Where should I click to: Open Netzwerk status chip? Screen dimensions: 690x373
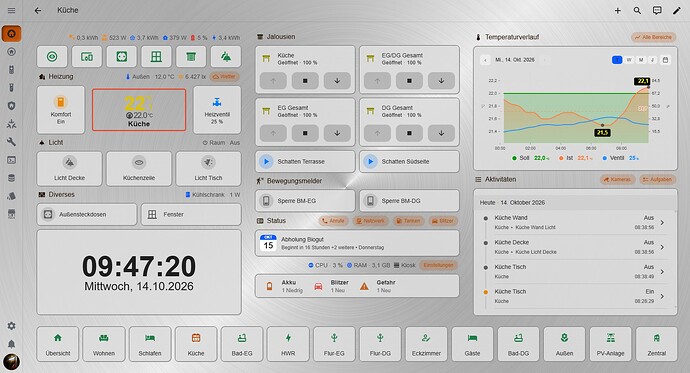pos(370,221)
